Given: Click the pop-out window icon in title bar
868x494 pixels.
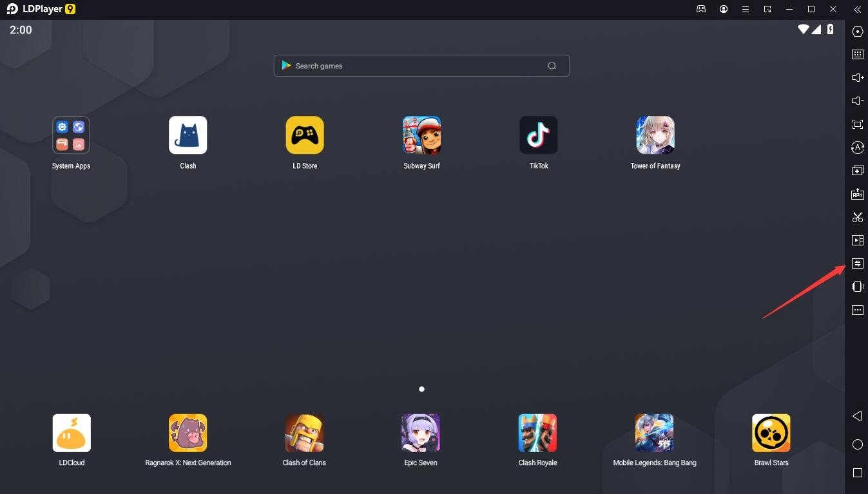Looking at the screenshot, I should pos(767,9).
